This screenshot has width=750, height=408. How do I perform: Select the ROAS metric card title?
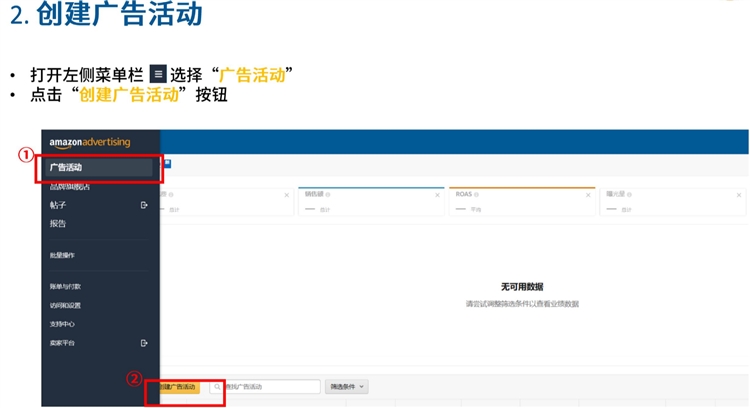point(463,194)
